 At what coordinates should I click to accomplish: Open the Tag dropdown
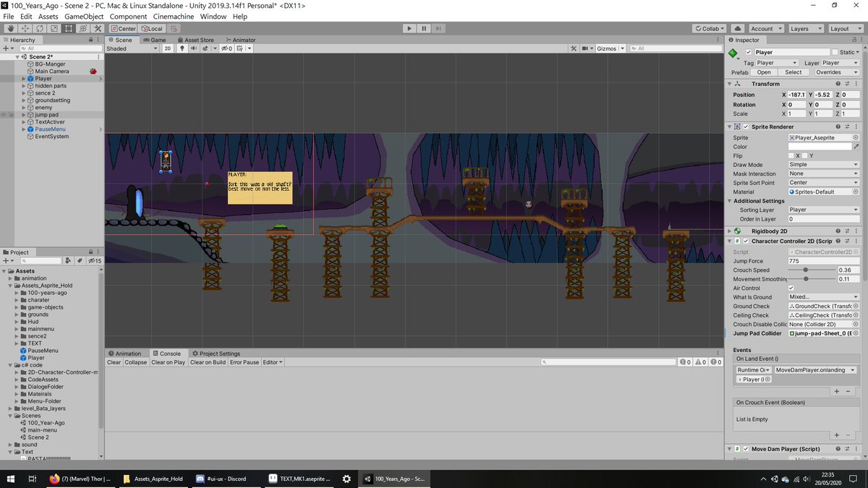pyautogui.click(x=776, y=63)
